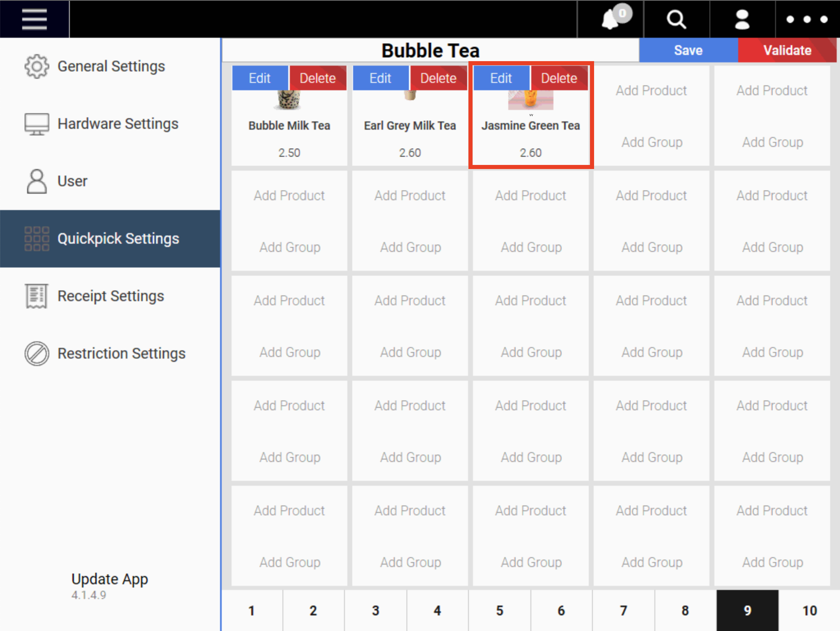Delete the Earl Grey Milk Tea product
Viewport: 840px width, 631px height.
[x=438, y=78]
